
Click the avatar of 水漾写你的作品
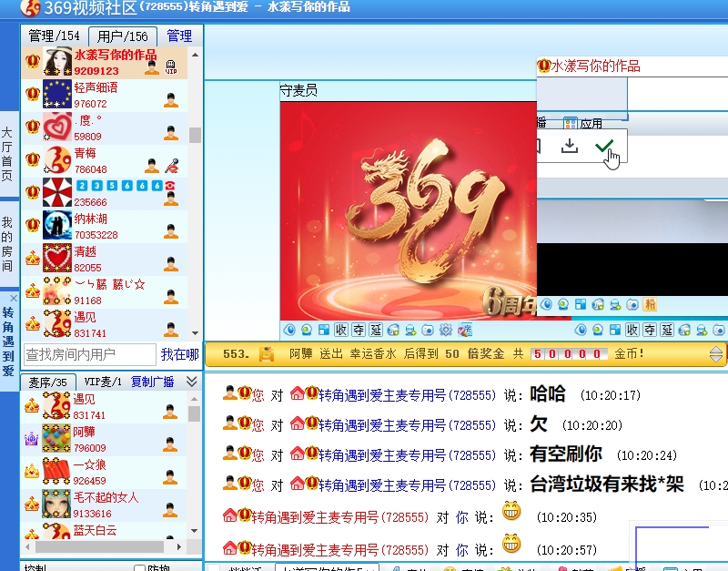coord(57,62)
